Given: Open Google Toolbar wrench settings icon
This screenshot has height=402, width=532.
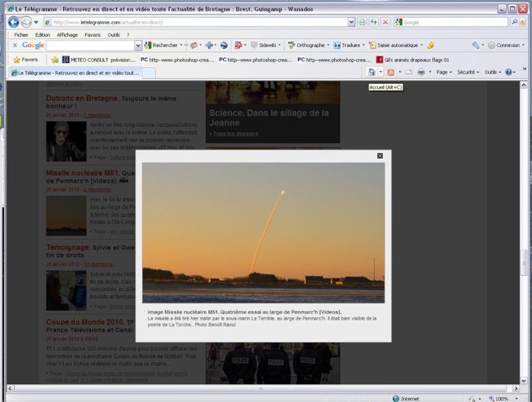Looking at the screenshot, I should [x=475, y=45].
